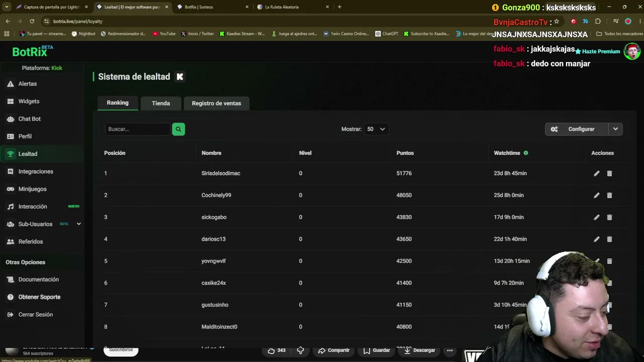Close the BotRix | Sorteos browser tab
Image resolution: width=644 pixels, height=362 pixels.
click(x=247, y=7)
